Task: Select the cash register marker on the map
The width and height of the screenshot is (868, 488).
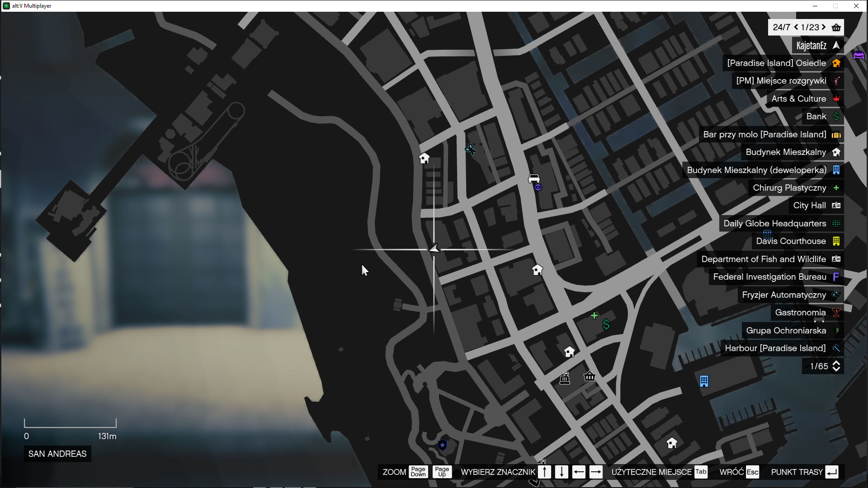Action: click(565, 378)
